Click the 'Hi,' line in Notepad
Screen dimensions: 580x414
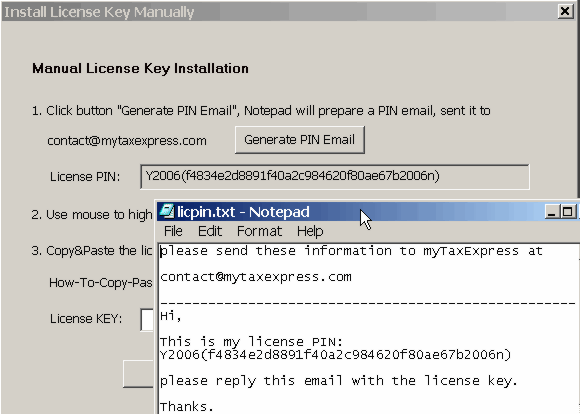click(171, 317)
